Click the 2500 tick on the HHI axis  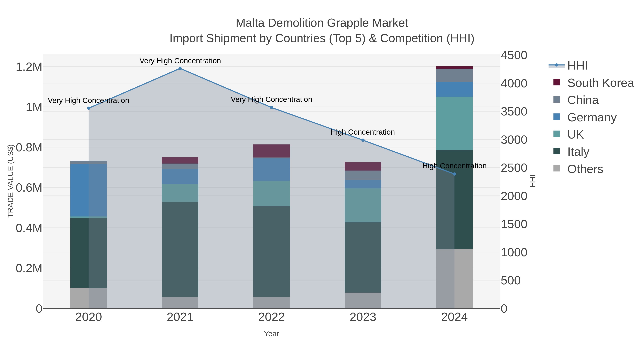point(514,168)
